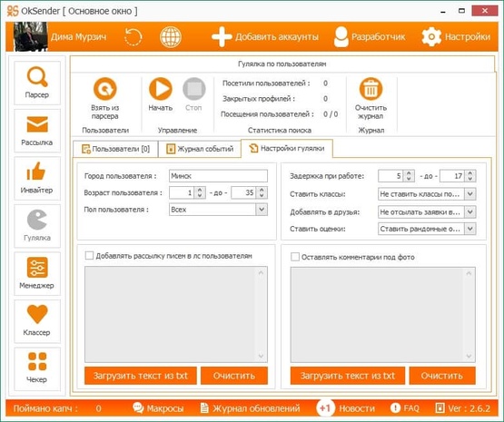Minimize the OkSender window
The height and width of the screenshot is (422, 504).
(x=443, y=11)
